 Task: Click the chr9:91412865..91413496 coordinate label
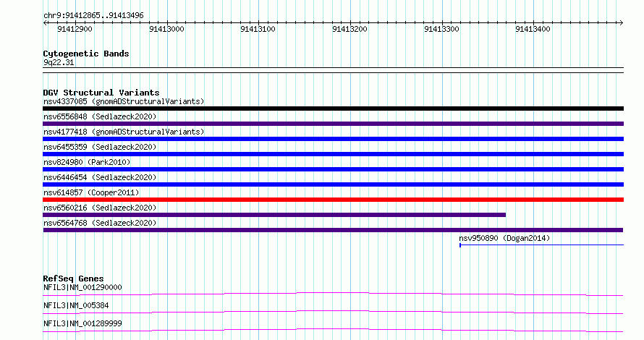click(93, 16)
